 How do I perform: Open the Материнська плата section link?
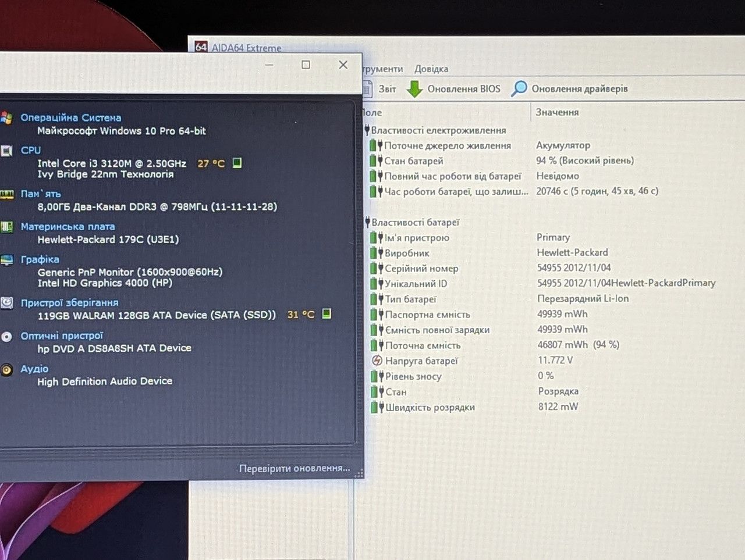pos(68,226)
